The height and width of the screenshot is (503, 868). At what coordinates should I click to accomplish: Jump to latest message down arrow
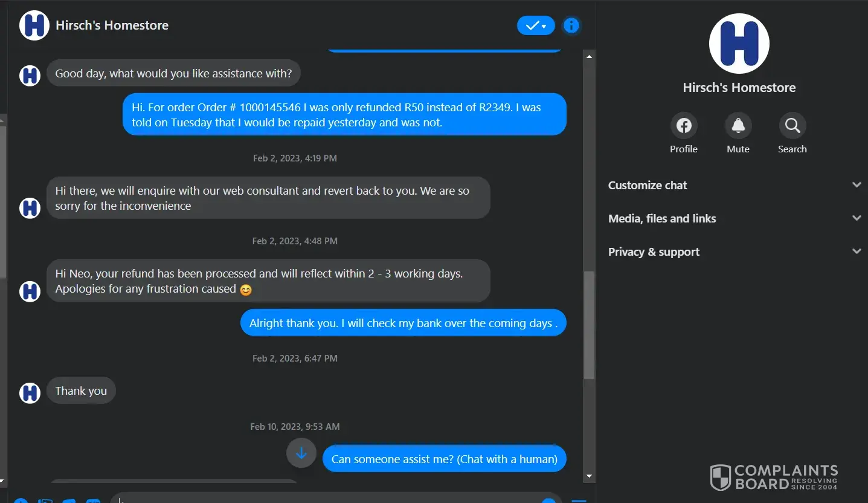click(301, 453)
